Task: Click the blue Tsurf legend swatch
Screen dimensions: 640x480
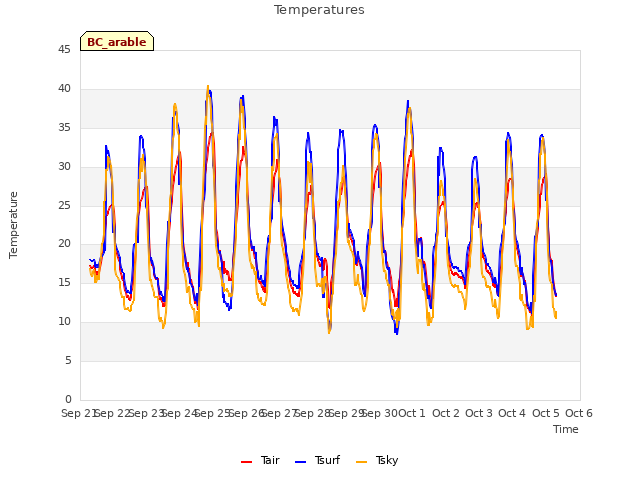Action: click(300, 462)
